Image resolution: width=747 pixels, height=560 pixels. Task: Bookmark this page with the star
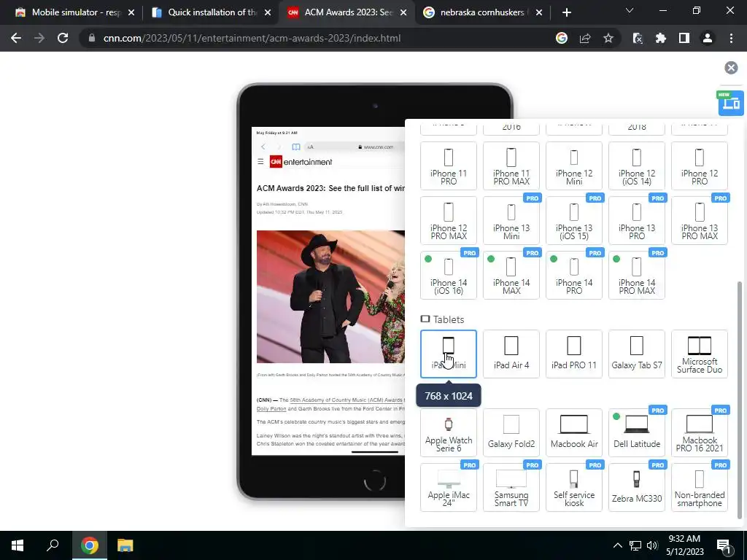[608, 38]
